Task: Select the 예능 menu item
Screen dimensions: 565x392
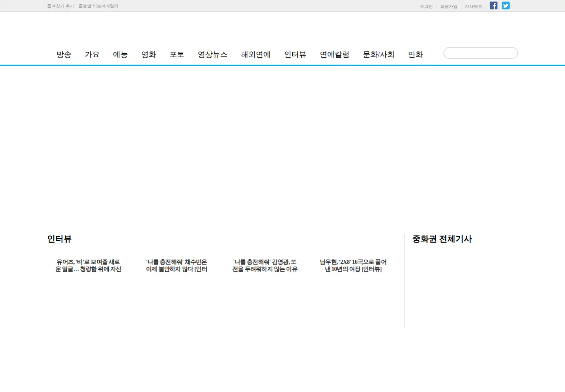Action: pos(120,54)
